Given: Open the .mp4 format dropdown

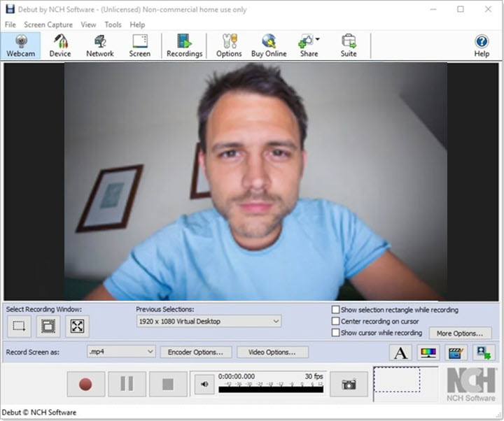Looking at the screenshot, I should pyautogui.click(x=149, y=352).
